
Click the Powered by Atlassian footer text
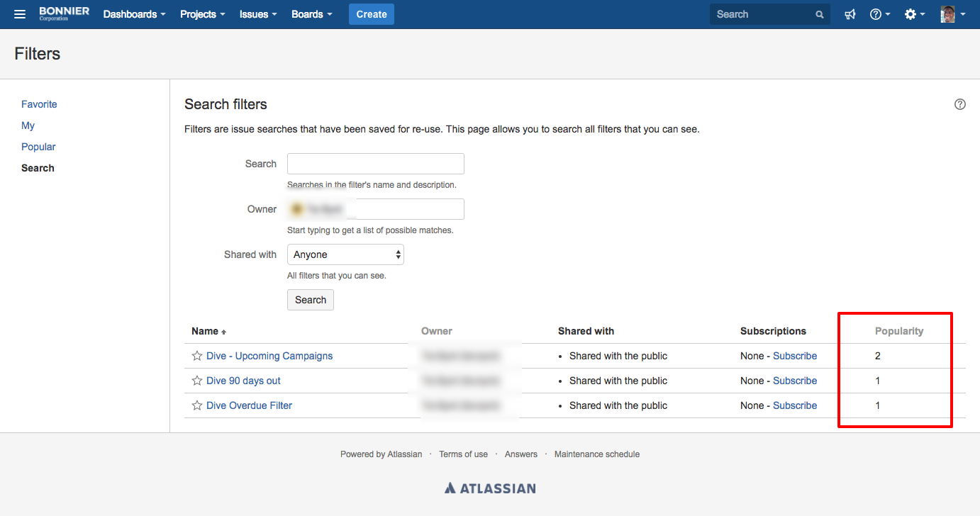pos(381,454)
